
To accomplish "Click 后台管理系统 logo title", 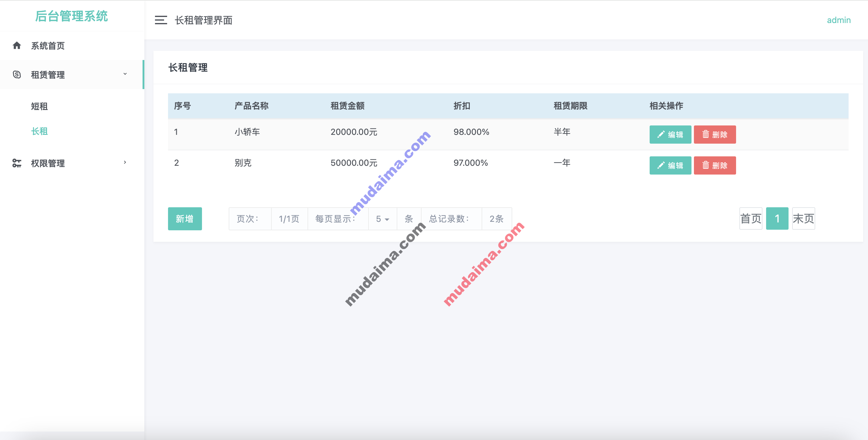I will point(72,16).
